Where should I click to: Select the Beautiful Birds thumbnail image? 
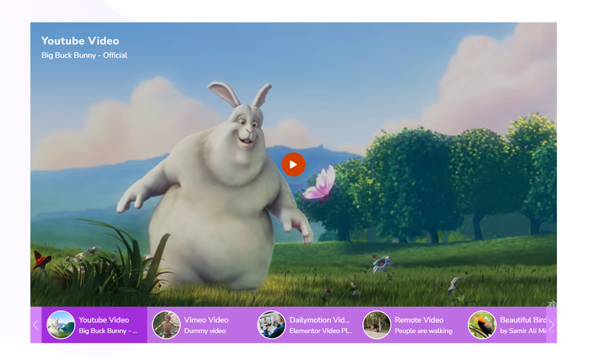coord(482,325)
